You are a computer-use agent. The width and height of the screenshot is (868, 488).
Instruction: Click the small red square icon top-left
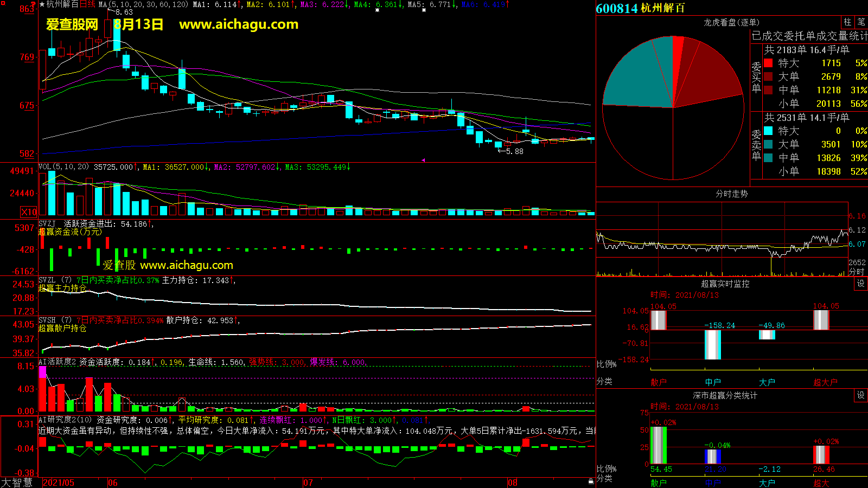[x=3, y=4]
